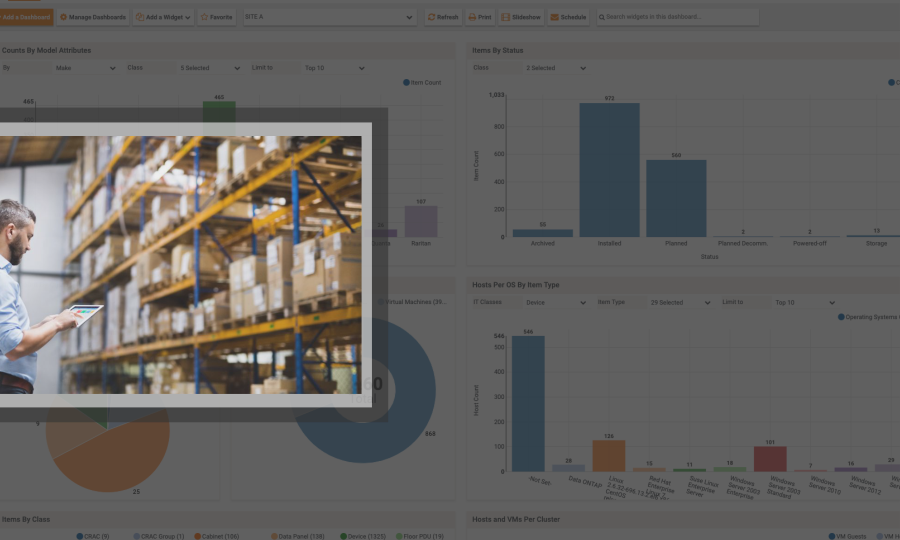Open the By Make dropdown
This screenshot has height=540, width=900.
tap(85, 68)
